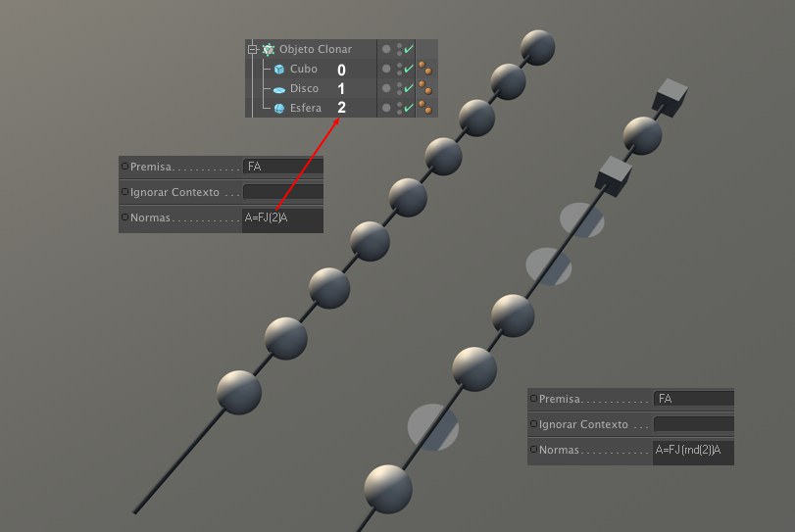Collapse the Objeto Clonar tree node
Screen dimensions: 795x532
[x=252, y=49]
